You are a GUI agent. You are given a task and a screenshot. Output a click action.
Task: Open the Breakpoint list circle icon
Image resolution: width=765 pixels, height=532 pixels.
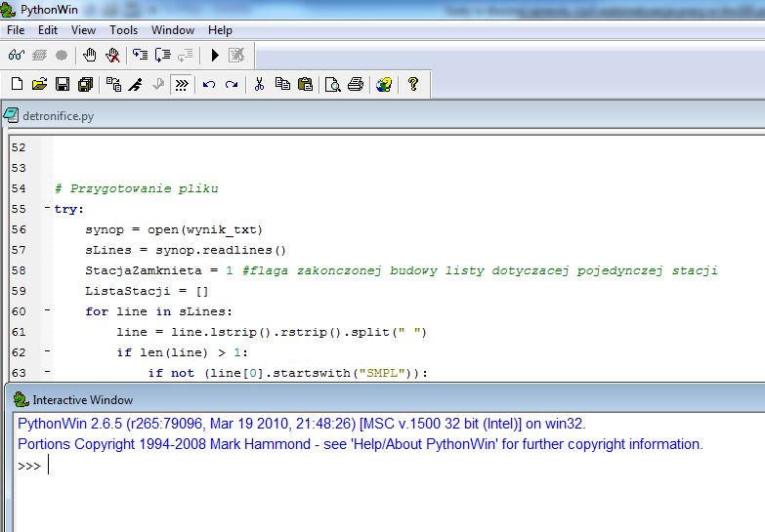pyautogui.click(x=62, y=55)
